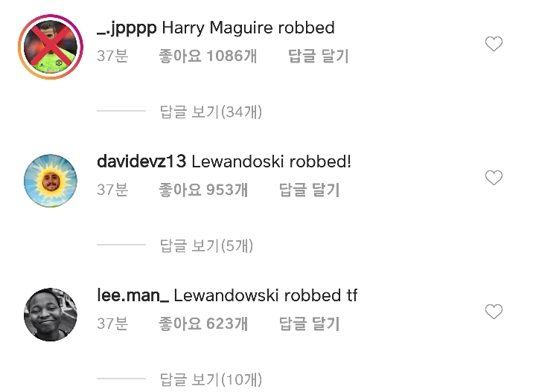Expand 10 replies under lee.man_ comment
The height and width of the screenshot is (392, 536).
click(211, 379)
